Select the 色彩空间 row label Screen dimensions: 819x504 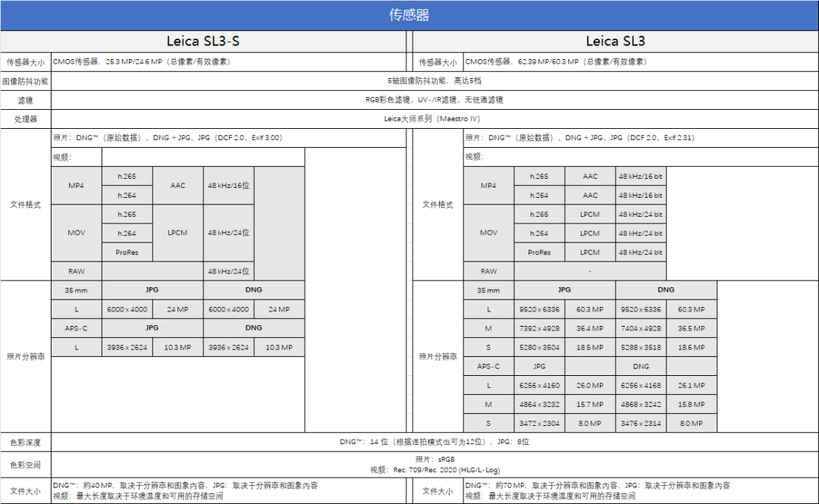pyautogui.click(x=25, y=465)
